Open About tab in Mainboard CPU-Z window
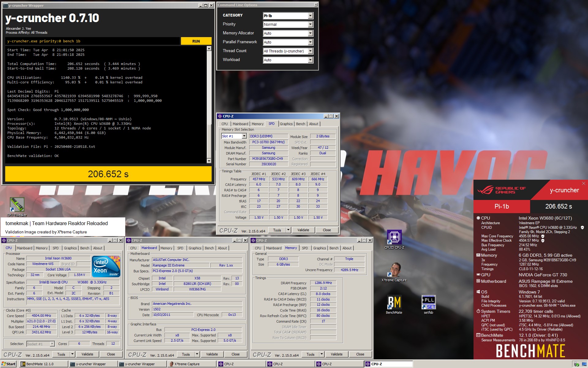Image resolution: width=588 pixels, height=368 pixels. 222,248
